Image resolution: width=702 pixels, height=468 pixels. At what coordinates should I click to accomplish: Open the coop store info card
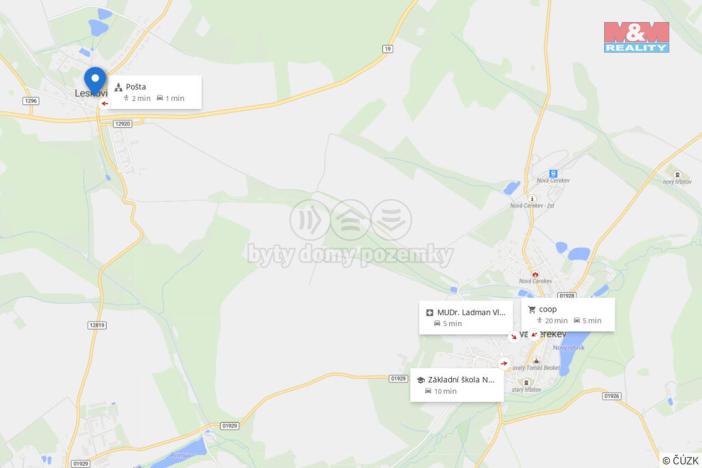568,315
